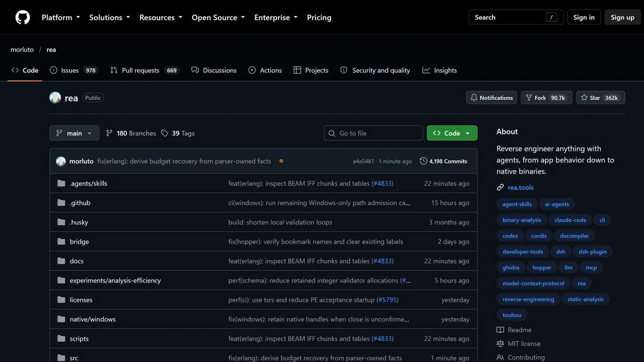The image size is (644, 362).
Task: Expand the Resources menu
Action: 161,17
